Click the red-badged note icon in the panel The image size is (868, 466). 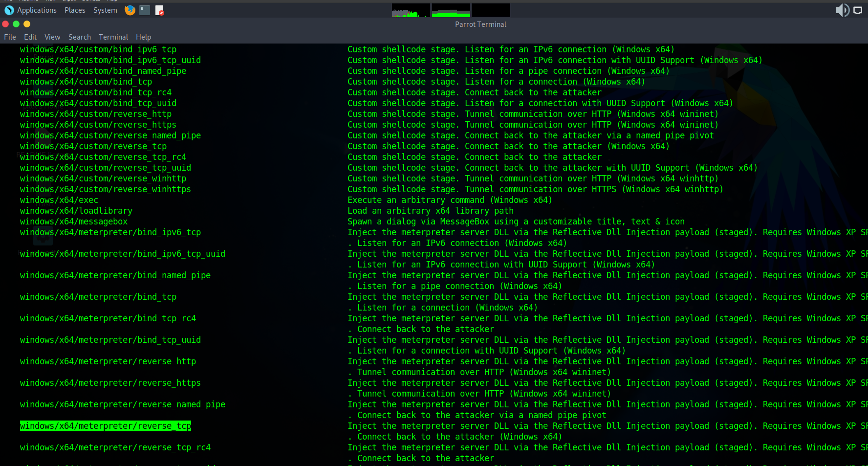click(159, 10)
